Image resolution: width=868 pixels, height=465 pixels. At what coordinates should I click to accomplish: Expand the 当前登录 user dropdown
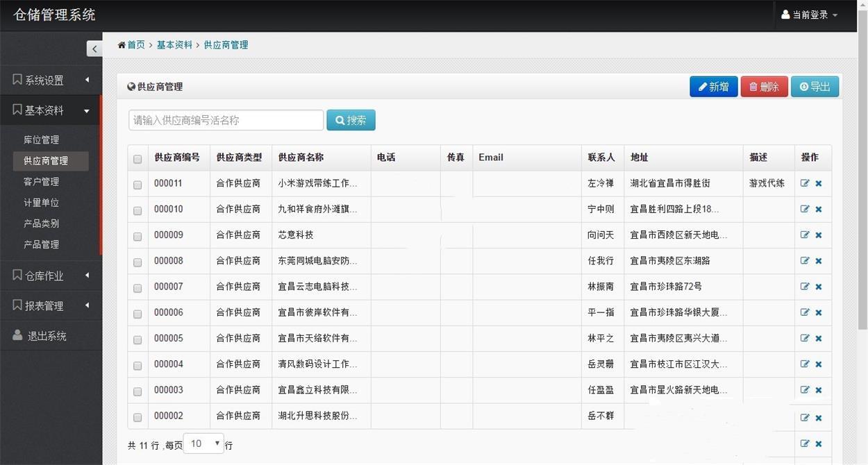click(810, 15)
